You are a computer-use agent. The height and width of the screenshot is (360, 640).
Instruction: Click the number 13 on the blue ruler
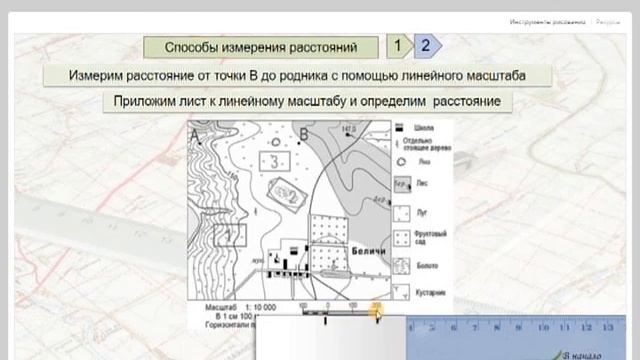click(x=607, y=327)
